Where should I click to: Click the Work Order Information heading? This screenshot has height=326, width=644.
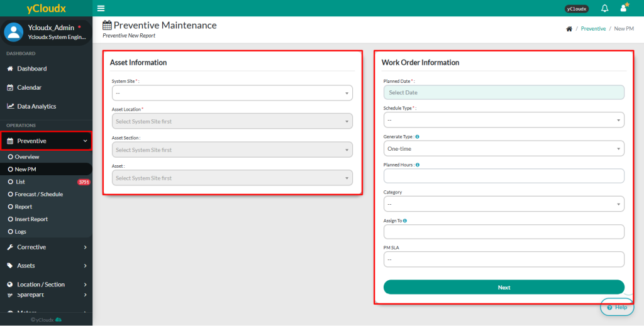(420, 63)
